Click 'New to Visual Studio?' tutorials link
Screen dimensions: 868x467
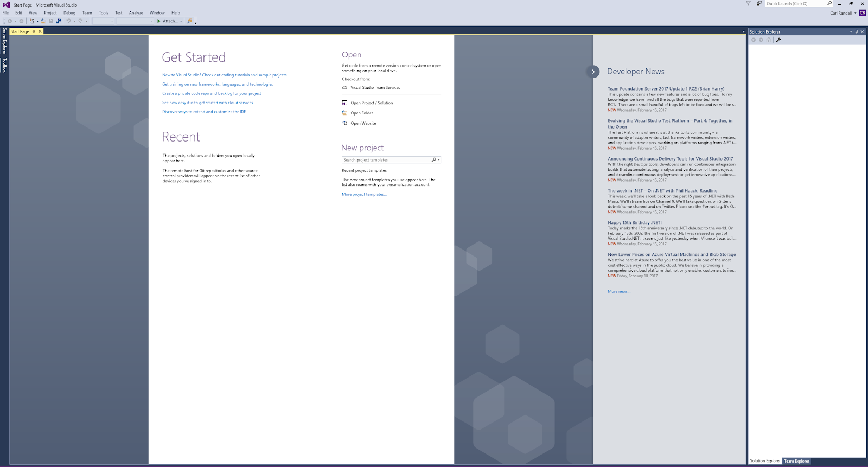pyautogui.click(x=225, y=75)
